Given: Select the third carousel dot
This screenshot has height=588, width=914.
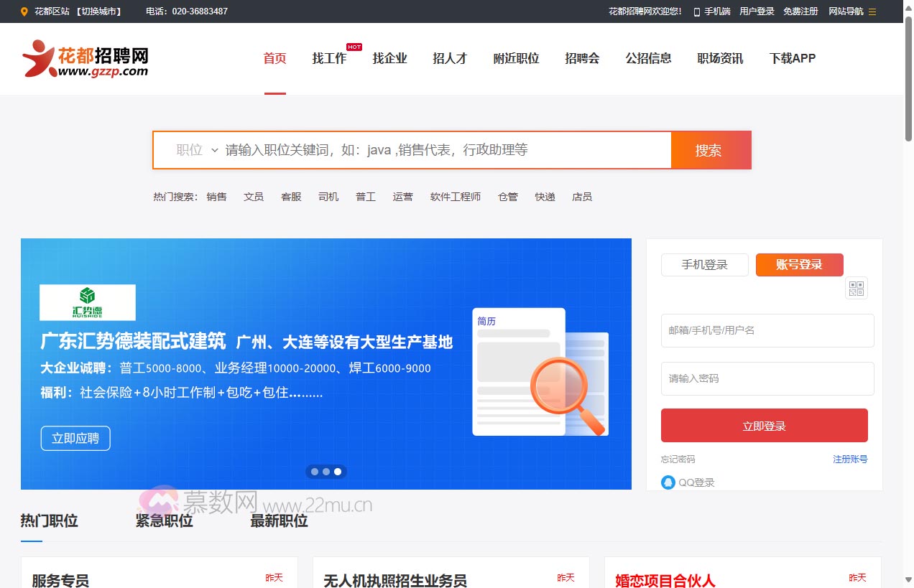Looking at the screenshot, I should 338,472.
